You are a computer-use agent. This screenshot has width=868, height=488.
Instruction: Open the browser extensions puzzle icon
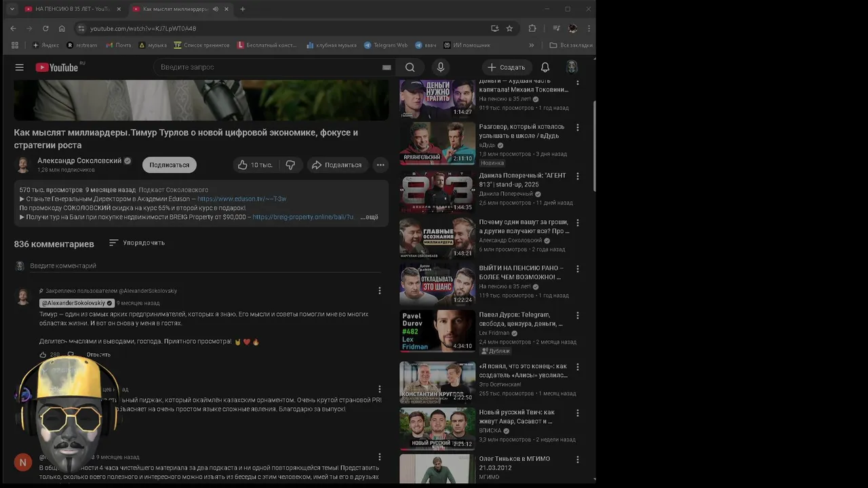point(532,28)
